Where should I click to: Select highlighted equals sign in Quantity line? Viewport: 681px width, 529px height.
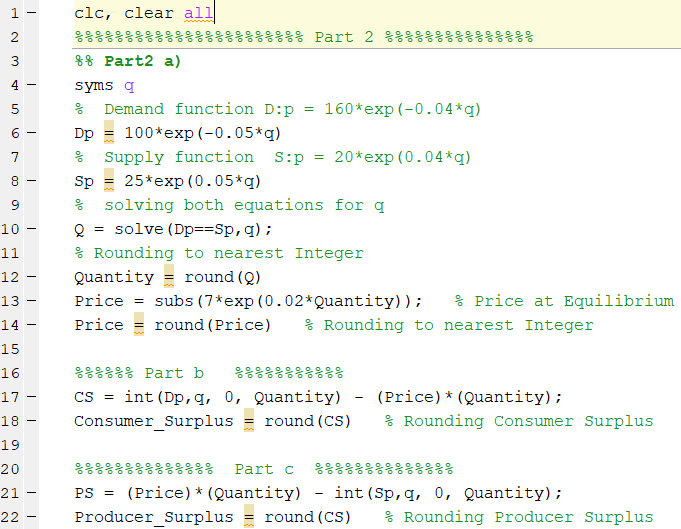click(x=169, y=277)
